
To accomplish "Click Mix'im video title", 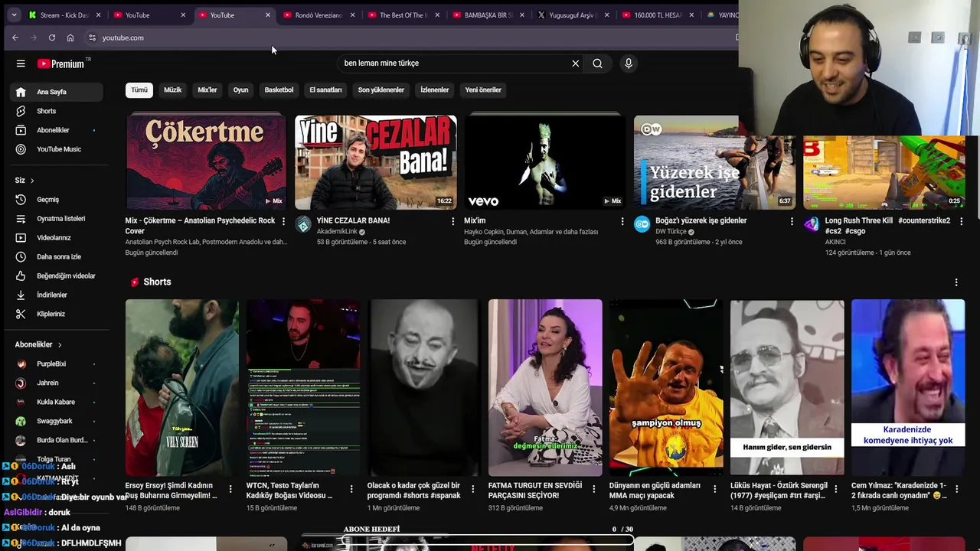I will (475, 220).
